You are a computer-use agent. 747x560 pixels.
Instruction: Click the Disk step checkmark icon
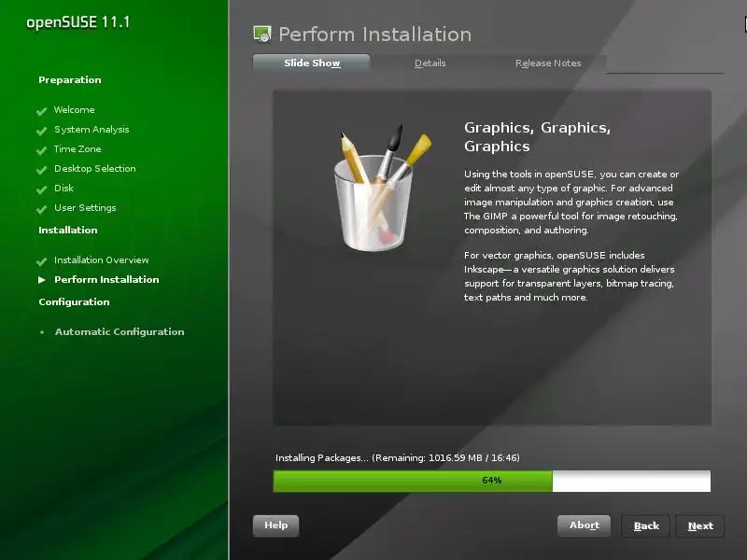click(41, 189)
